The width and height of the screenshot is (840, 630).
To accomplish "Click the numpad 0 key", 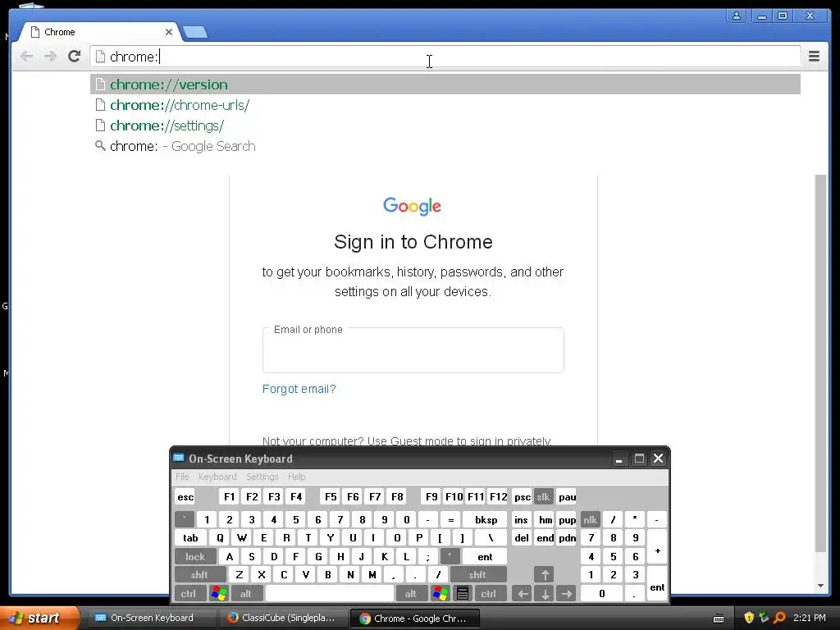I will 601,594.
